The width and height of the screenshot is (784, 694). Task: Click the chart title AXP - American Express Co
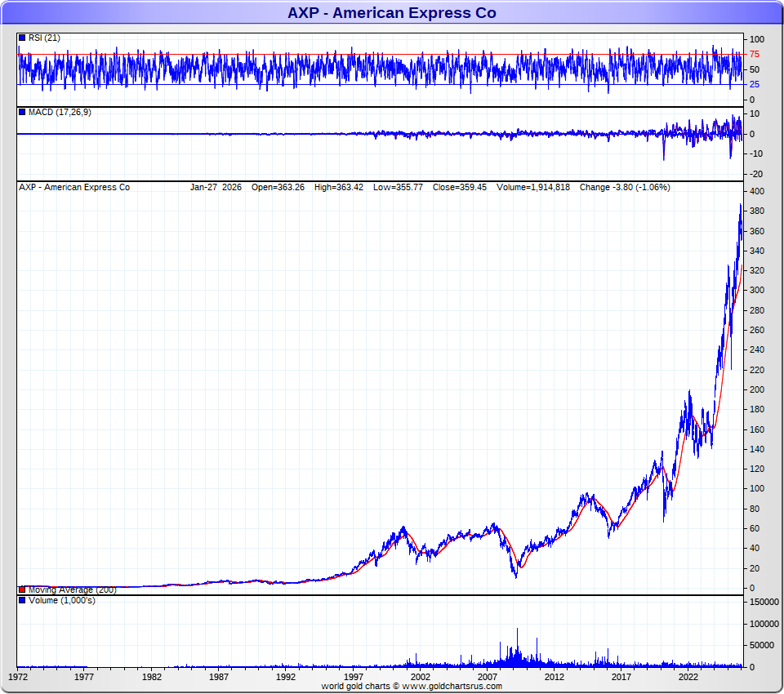point(391,12)
